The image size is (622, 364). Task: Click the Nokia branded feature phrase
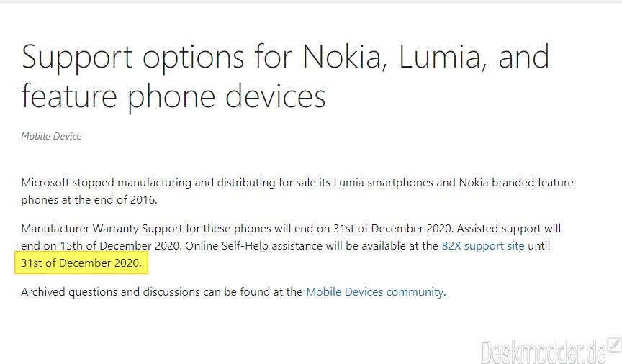516,183
